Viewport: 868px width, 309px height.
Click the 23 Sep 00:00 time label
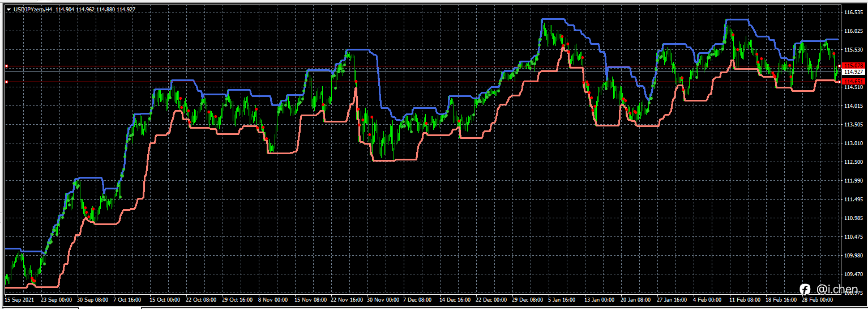click(57, 299)
